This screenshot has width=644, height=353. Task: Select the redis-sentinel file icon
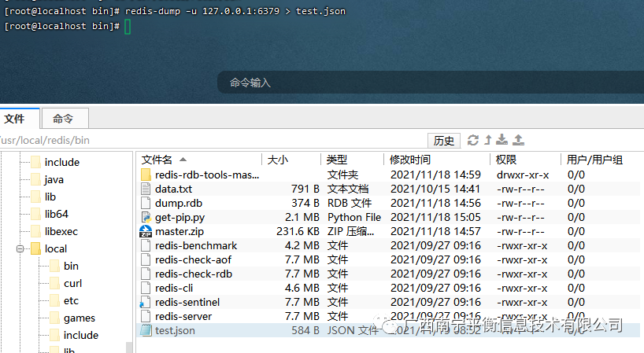click(x=146, y=302)
